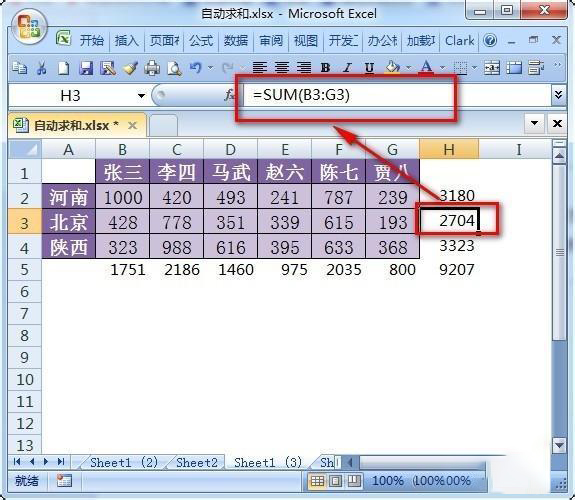The image size is (575, 500).
Task: Toggle Italic formatting button
Action: 347,67
